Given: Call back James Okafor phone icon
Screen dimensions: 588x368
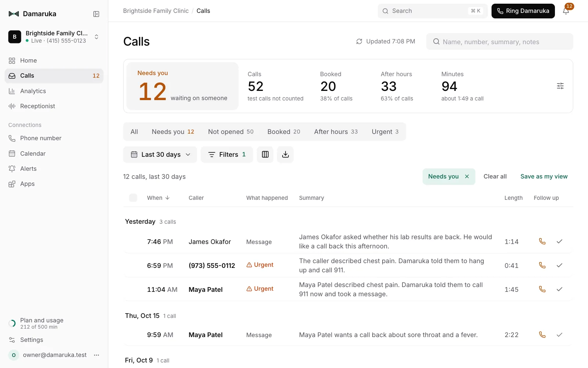Looking at the screenshot, I should (542, 241).
